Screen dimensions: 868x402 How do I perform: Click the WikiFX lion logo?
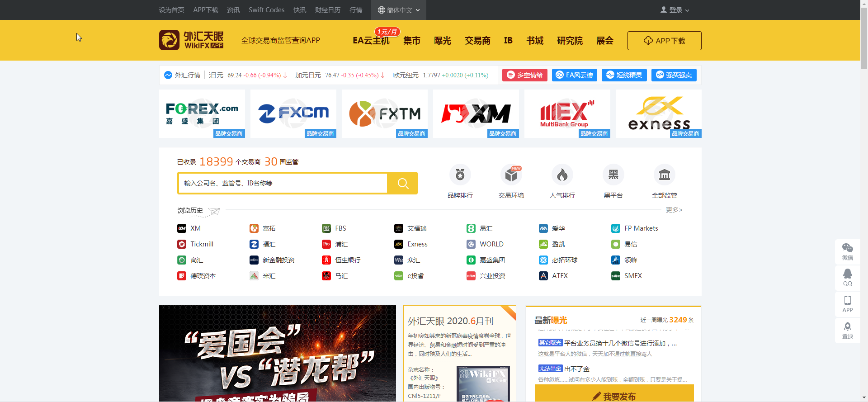tap(169, 40)
